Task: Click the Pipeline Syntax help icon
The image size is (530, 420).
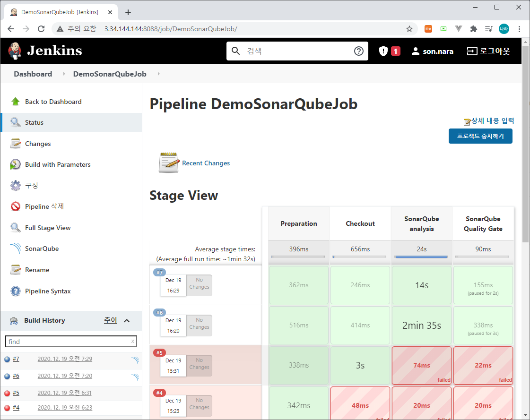Action: pos(16,291)
